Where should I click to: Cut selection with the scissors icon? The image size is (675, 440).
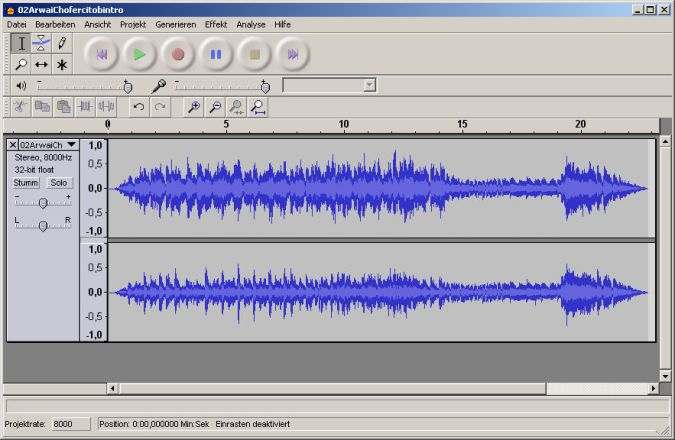click(20, 107)
